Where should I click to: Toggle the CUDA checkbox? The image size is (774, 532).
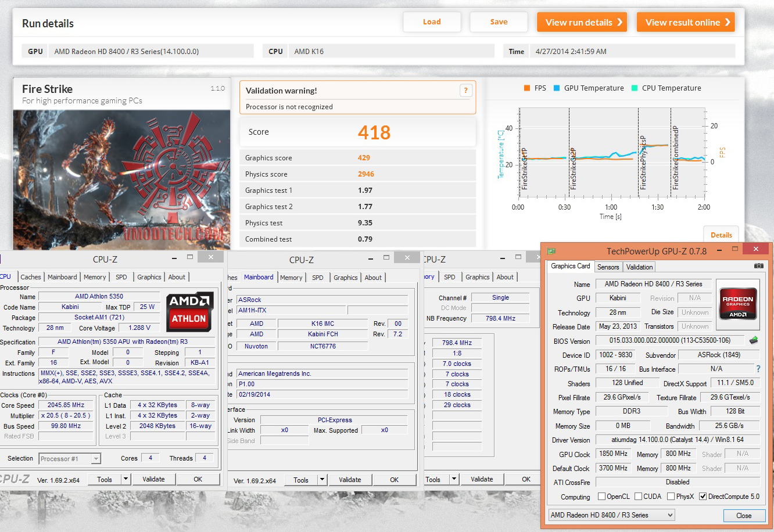639,497
